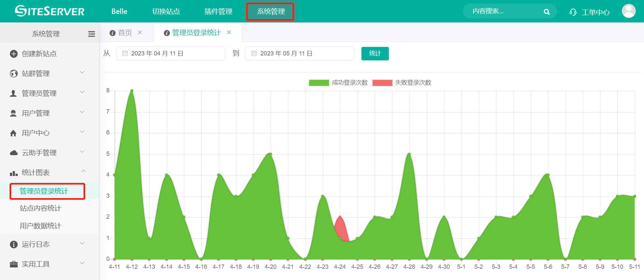The height and width of the screenshot is (280, 644).
Task: Click the SiteServer logo
Action: point(50,11)
